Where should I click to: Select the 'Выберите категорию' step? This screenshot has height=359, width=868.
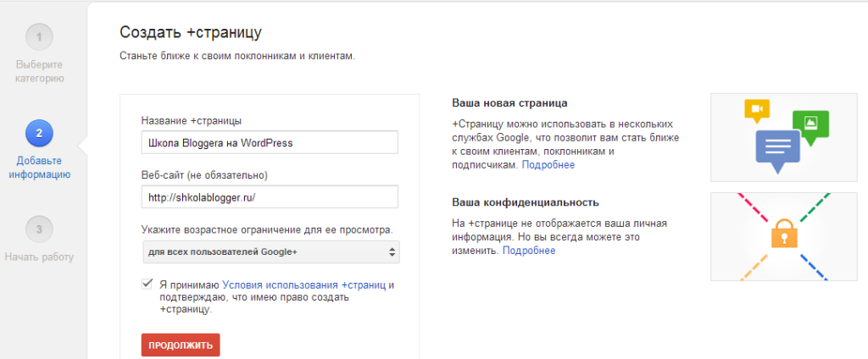click(x=39, y=71)
